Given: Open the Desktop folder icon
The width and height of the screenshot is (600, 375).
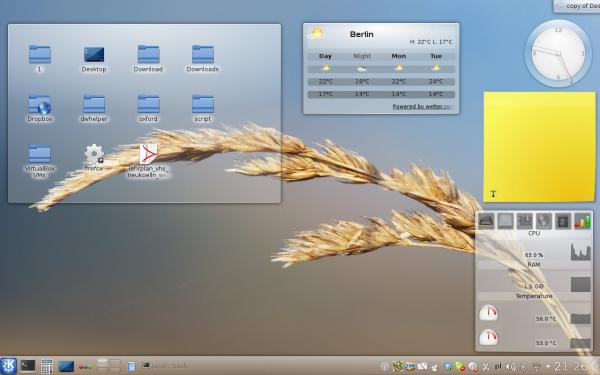Looking at the screenshot, I should coord(94,59).
